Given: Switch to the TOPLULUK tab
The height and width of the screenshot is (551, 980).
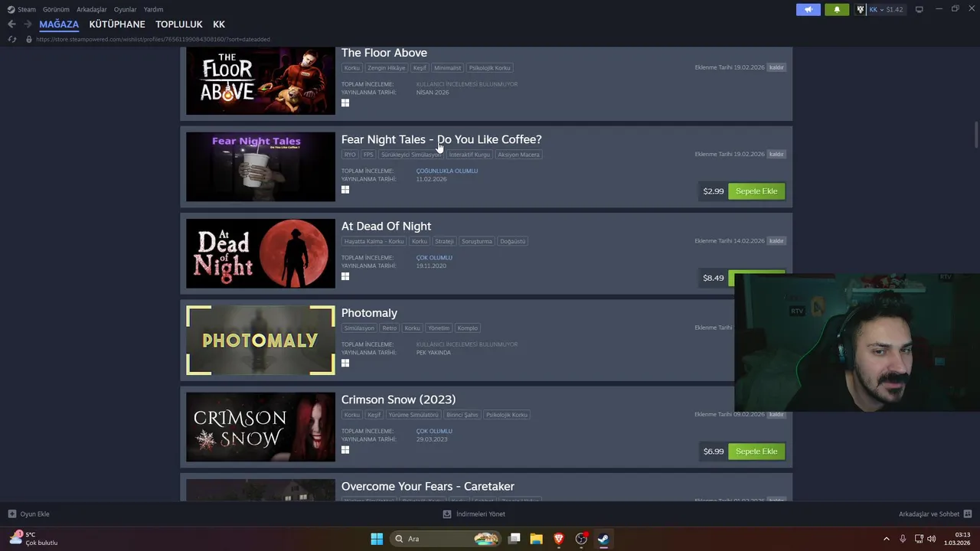Looking at the screenshot, I should tap(179, 24).
